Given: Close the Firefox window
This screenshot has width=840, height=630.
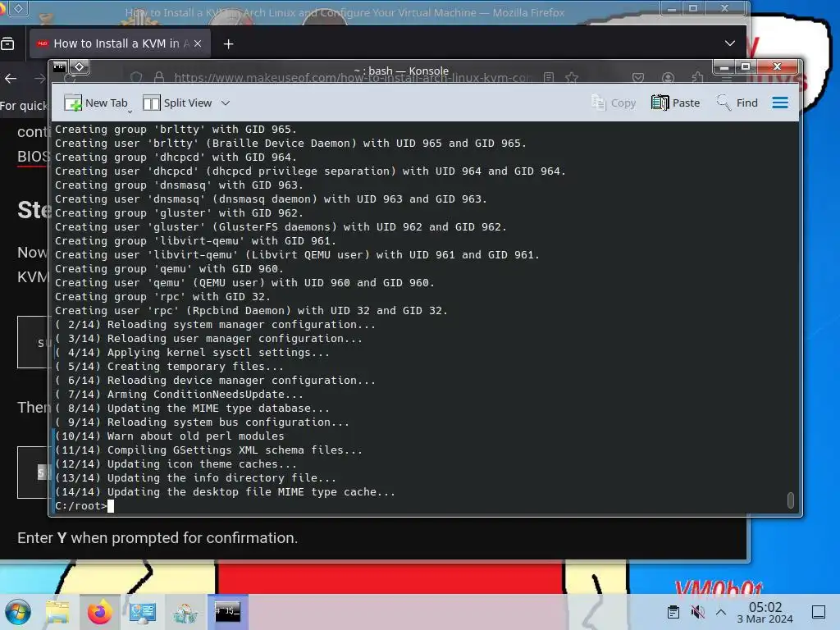Looking at the screenshot, I should [x=725, y=8].
